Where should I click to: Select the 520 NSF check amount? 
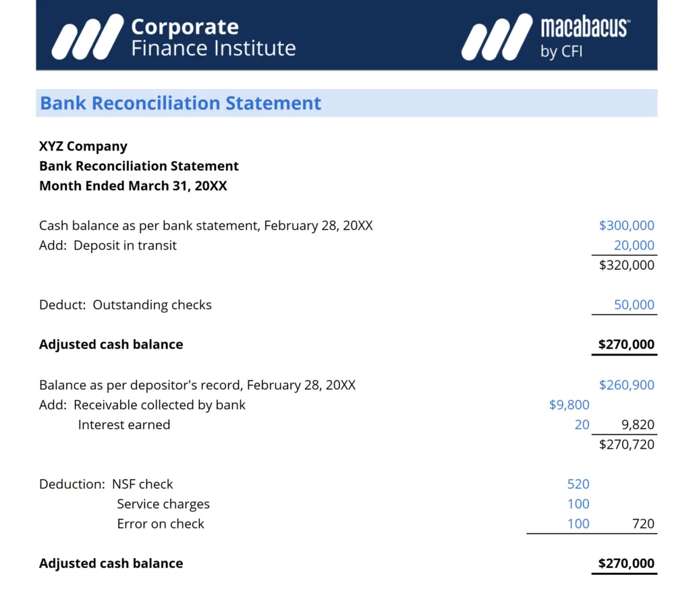click(578, 484)
